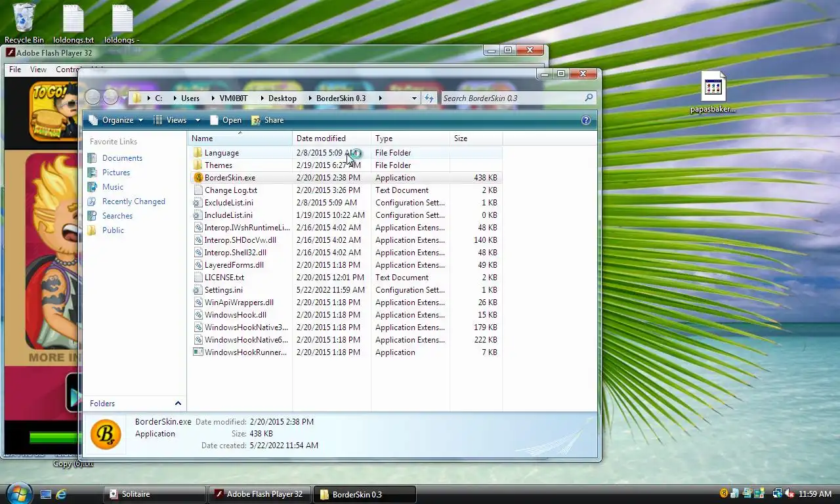
Task: Select the papasbaker desktop icon
Action: click(x=713, y=92)
